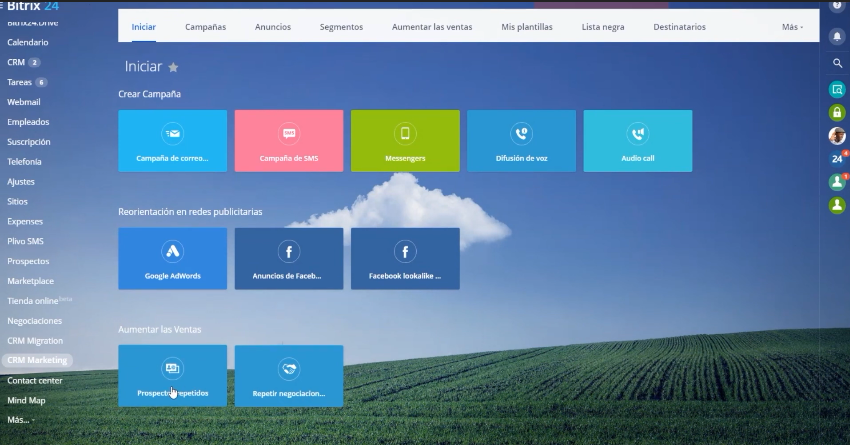Open Mind Map in the sidebar
Screen dimensions: 850x445
tap(26, 401)
